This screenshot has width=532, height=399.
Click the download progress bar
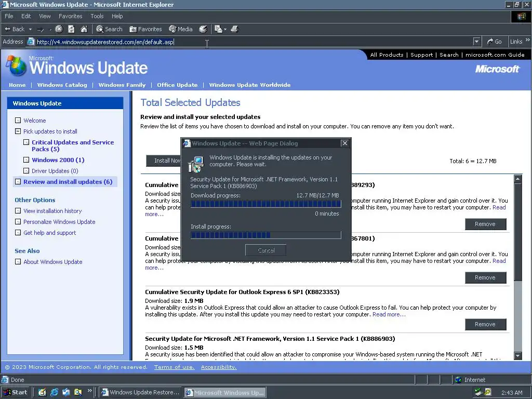[265, 204]
